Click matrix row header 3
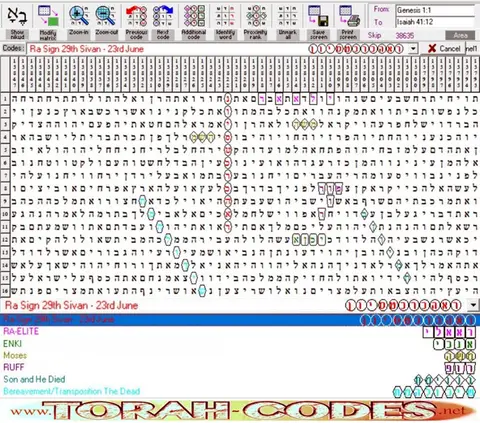 coord(5,124)
